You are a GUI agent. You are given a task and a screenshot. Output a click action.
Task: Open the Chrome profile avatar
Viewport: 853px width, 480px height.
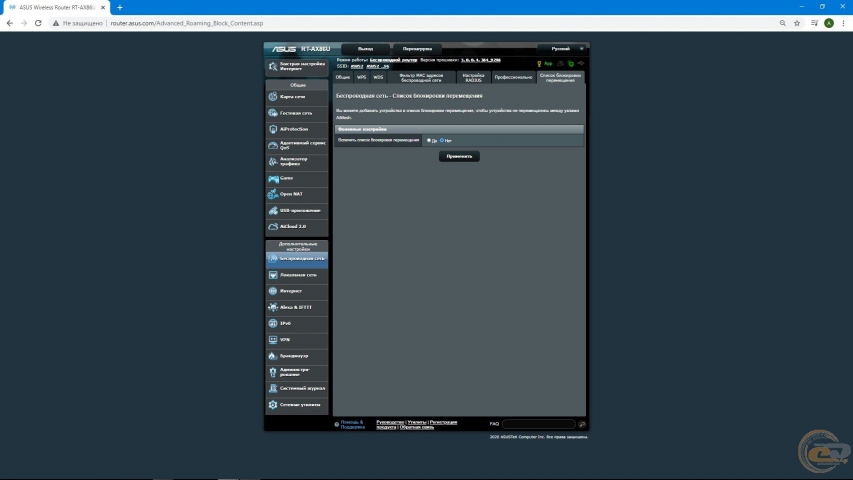(x=829, y=23)
